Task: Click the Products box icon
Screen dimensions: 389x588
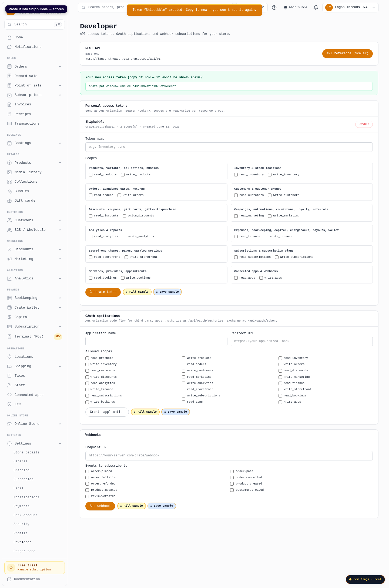Action: [9, 163]
